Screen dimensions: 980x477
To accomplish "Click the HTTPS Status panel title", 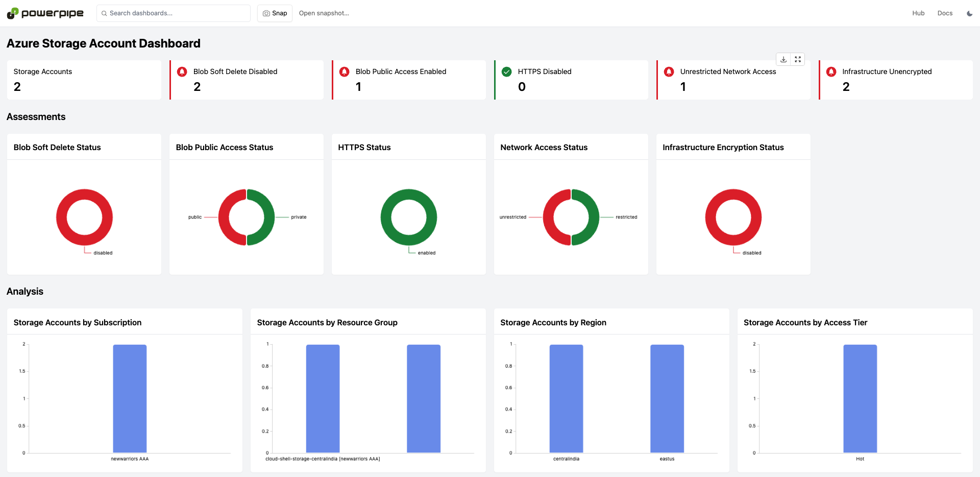I will [364, 147].
